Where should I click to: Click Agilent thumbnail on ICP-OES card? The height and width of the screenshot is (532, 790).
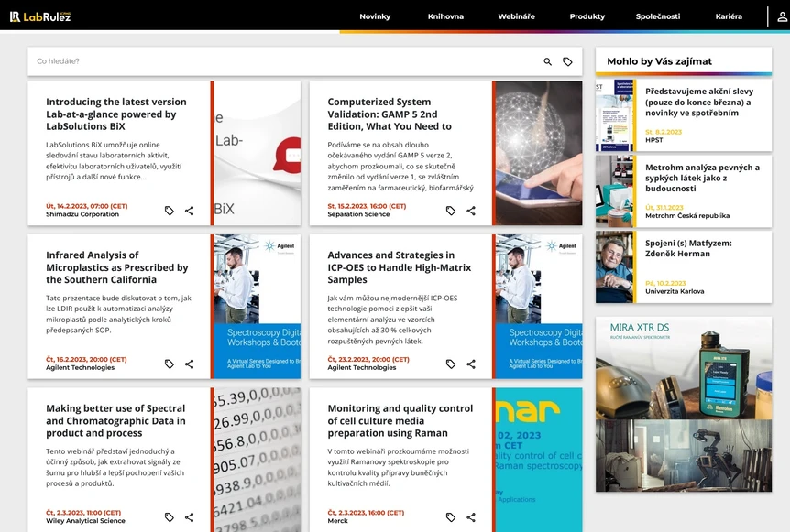click(539, 307)
